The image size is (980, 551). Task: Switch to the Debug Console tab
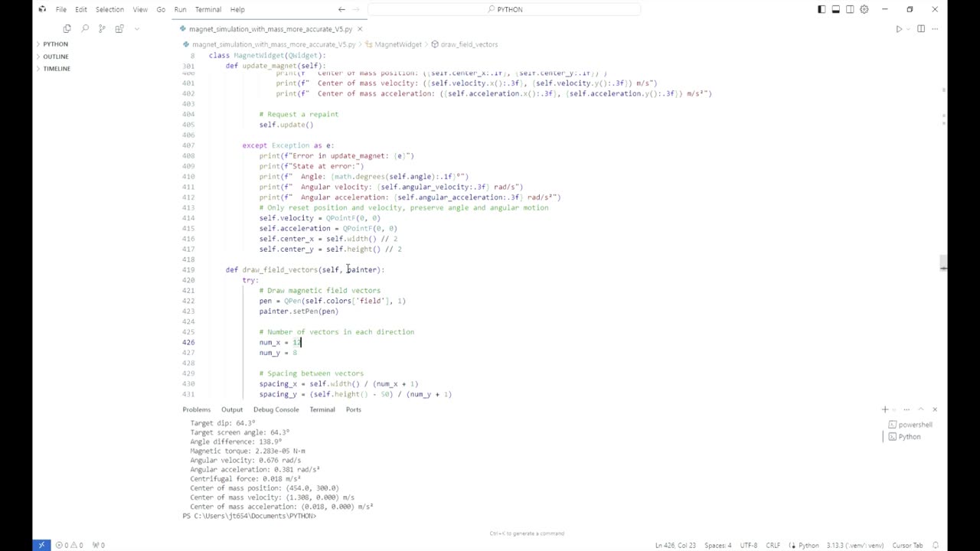tap(276, 409)
